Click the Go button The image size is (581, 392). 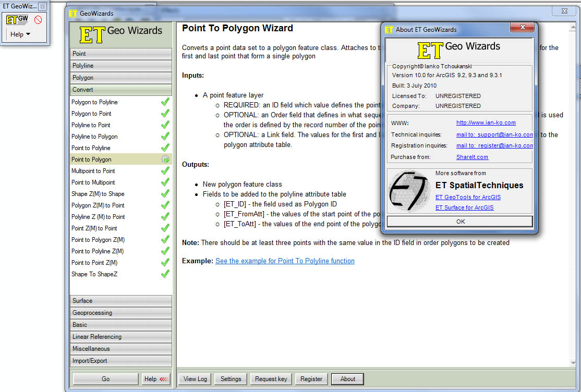[105, 379]
